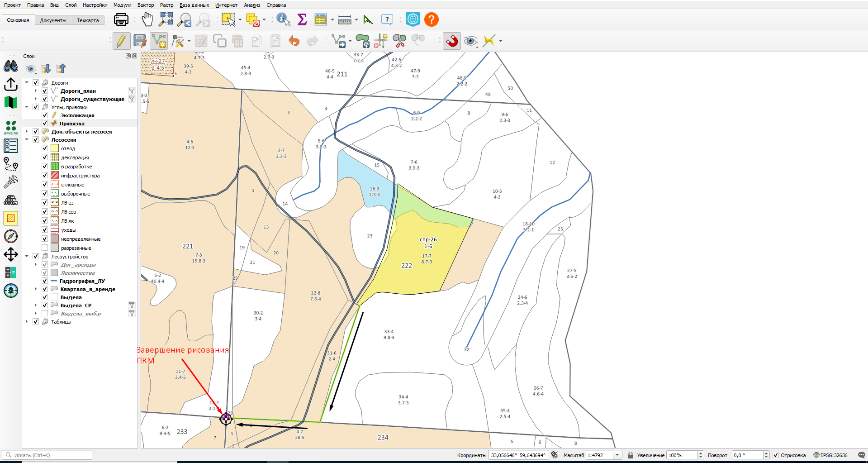Click the Deselect features icon
Image resolution: width=868 pixels, height=463 pixels.
point(253,19)
